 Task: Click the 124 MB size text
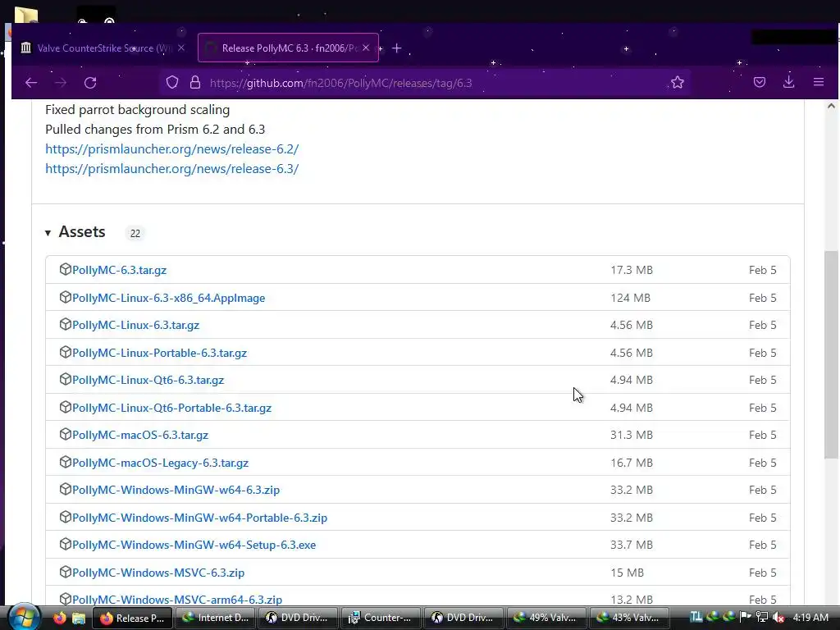click(x=630, y=298)
